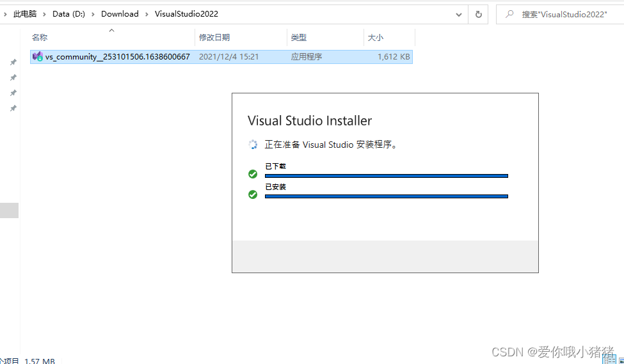Screen dimensions: 624x364
Task: Click the search magnifier icon
Action: (509, 14)
